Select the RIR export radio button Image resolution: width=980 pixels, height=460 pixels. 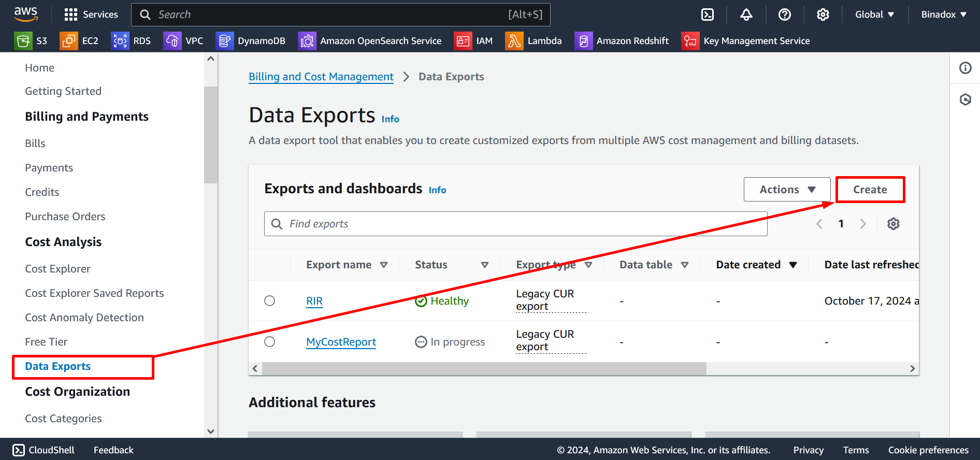click(x=269, y=300)
